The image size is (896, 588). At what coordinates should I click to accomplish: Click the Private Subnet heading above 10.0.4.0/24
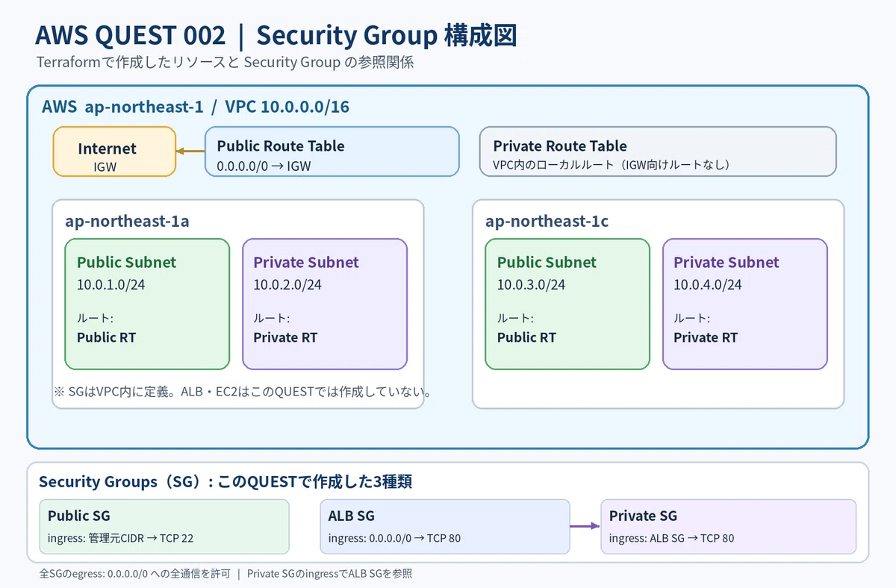(727, 263)
